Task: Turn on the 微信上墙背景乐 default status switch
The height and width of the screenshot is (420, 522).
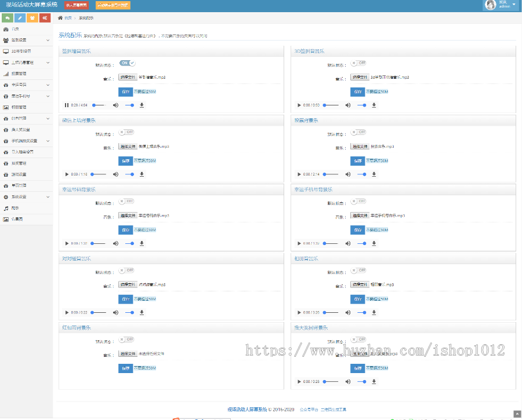Action: click(x=126, y=132)
